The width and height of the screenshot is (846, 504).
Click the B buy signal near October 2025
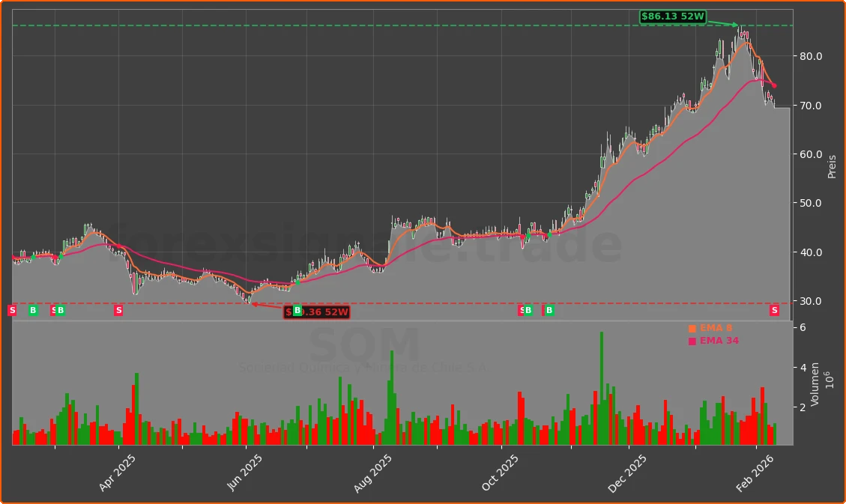(x=528, y=310)
